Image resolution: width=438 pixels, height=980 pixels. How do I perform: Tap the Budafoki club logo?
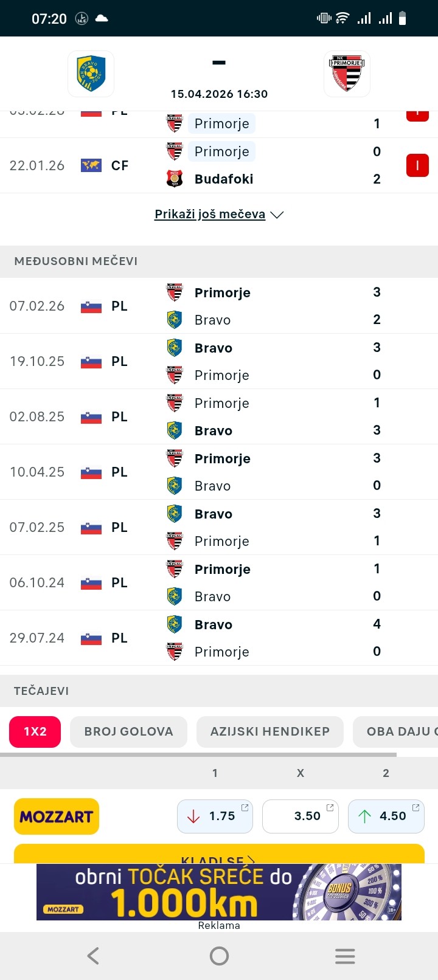175,179
